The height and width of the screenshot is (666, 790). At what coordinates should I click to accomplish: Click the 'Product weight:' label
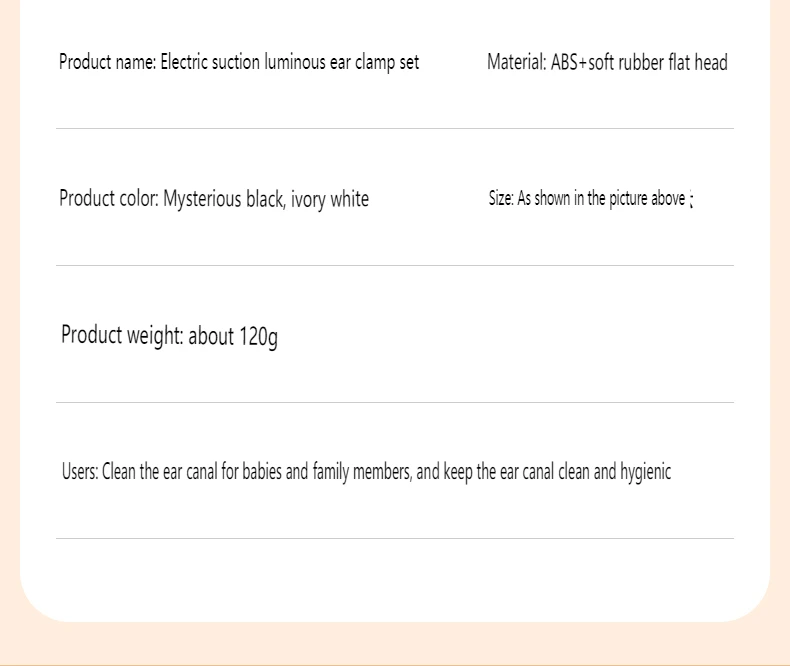click(x=122, y=336)
